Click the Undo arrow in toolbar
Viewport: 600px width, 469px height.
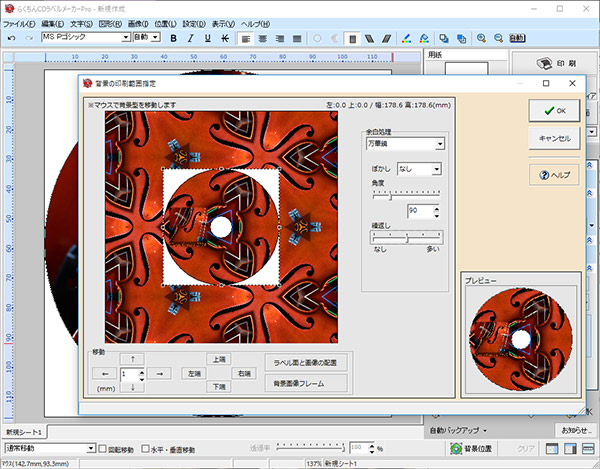[10, 38]
